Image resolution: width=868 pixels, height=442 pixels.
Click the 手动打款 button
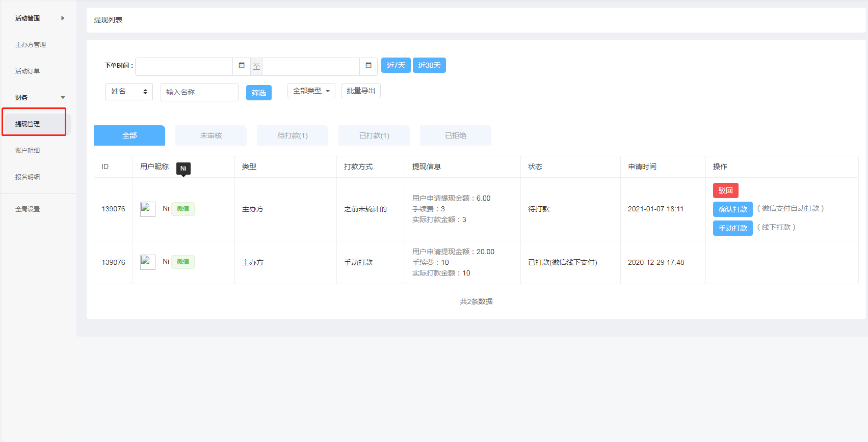732,228
